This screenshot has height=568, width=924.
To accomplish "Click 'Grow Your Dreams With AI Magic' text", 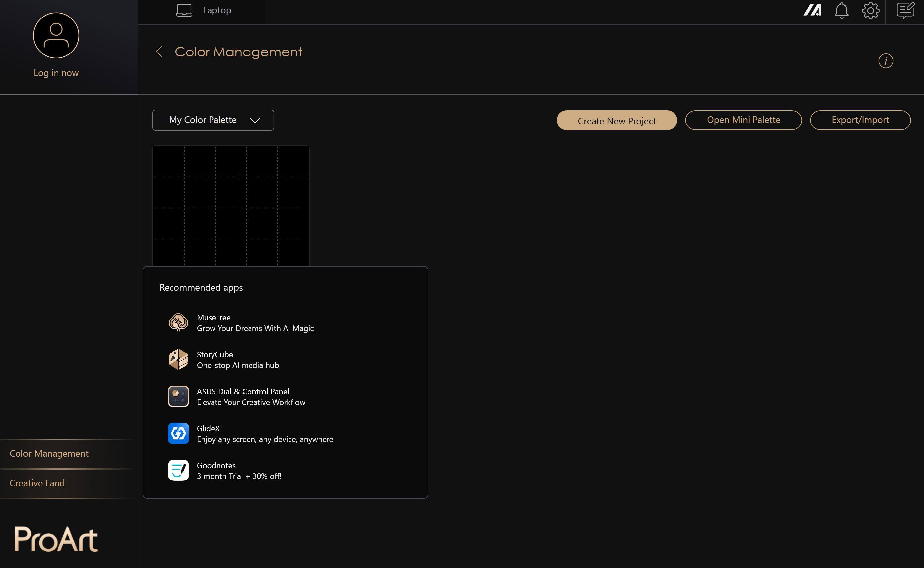I will pos(255,328).
